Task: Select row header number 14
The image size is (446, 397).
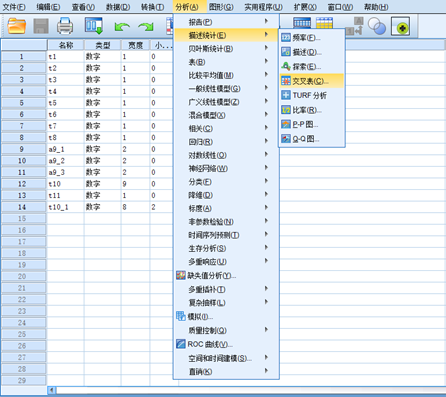Action: (x=24, y=207)
